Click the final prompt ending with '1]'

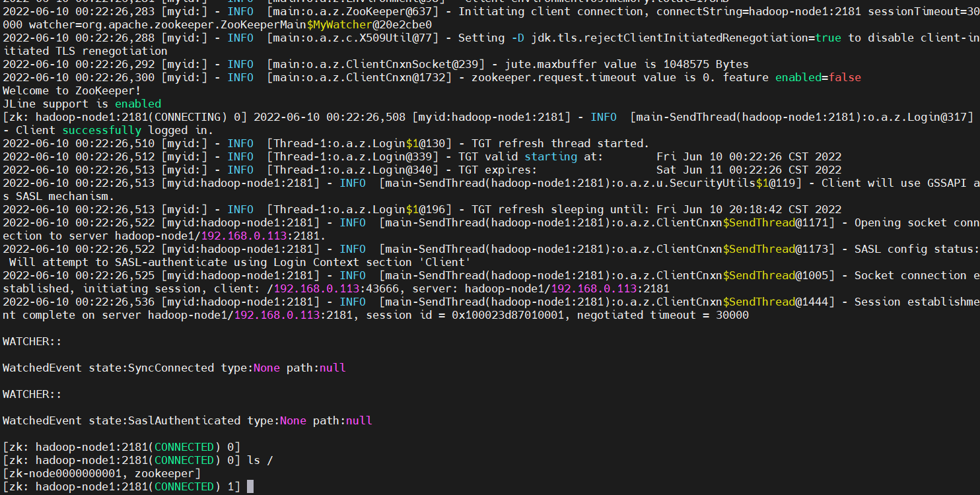(122, 486)
